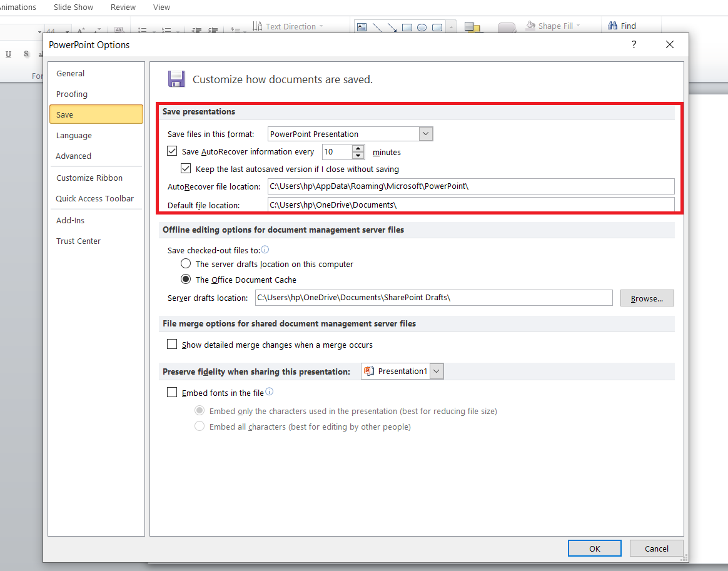Switch to the Review ribbon tab

(x=123, y=7)
